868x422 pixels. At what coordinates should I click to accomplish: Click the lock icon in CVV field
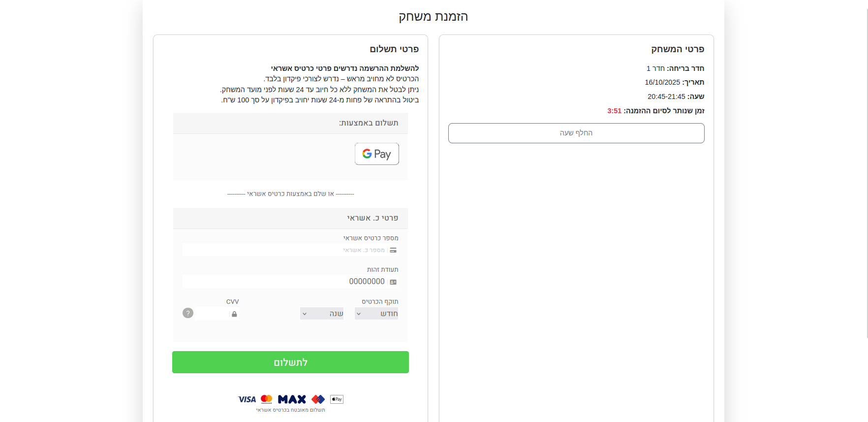coord(234,314)
